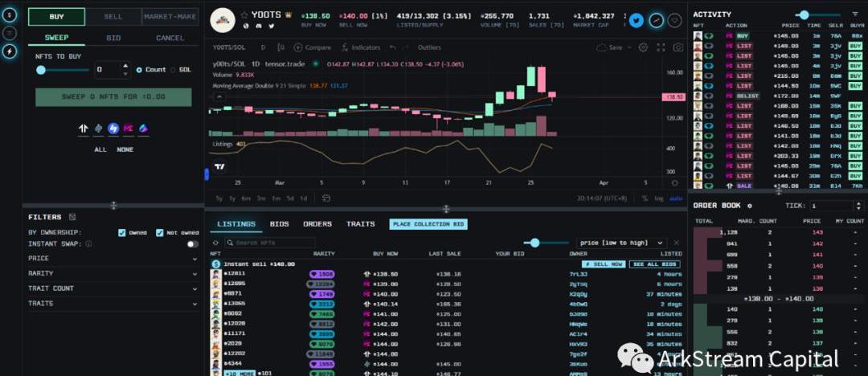The image size is (868, 376).
Task: Click the chart camera snapshot icon
Action: tap(678, 47)
